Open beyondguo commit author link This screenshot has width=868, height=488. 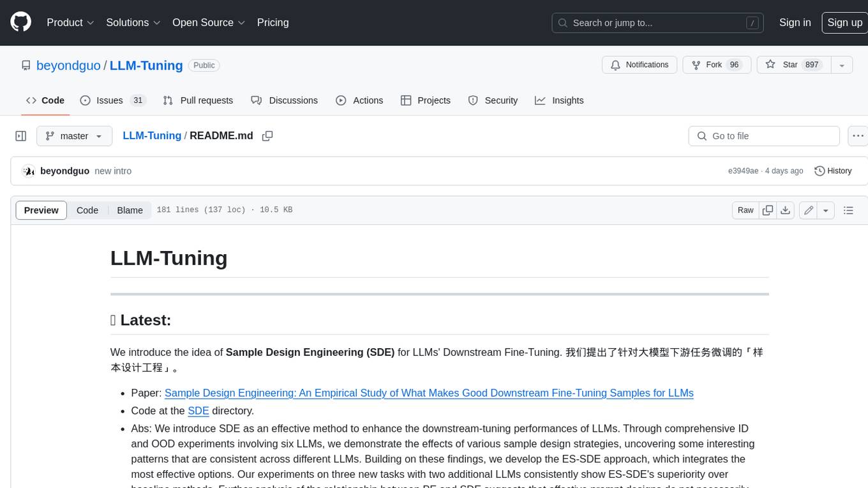64,171
